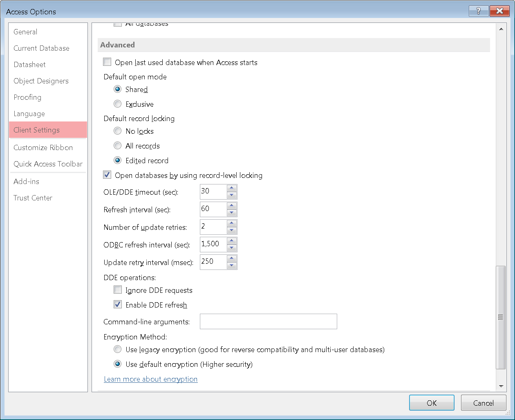Decrease Update retry interval value
Viewport: 515px width, 420px height.
[232, 265]
